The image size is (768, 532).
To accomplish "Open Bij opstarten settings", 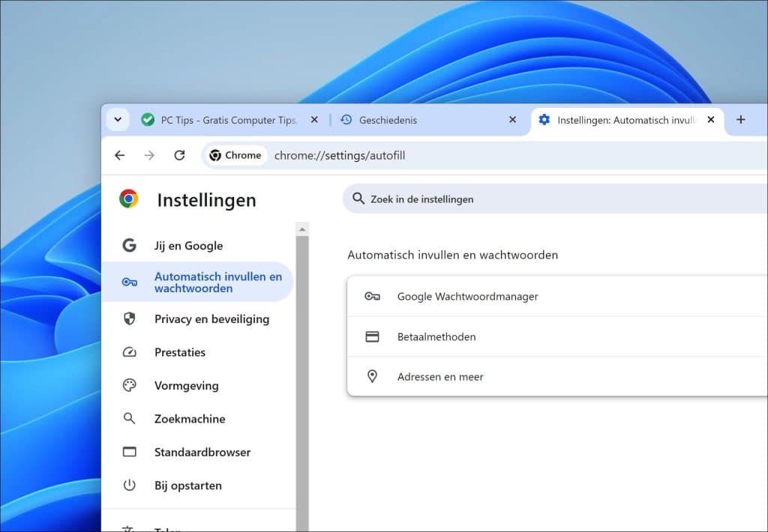I will click(197, 486).
